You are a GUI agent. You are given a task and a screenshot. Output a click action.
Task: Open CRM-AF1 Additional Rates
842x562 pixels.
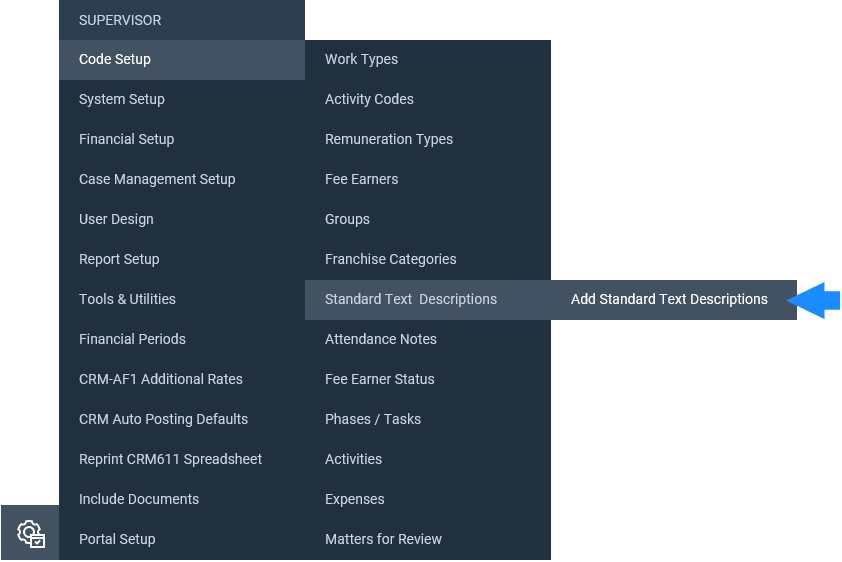coord(182,379)
